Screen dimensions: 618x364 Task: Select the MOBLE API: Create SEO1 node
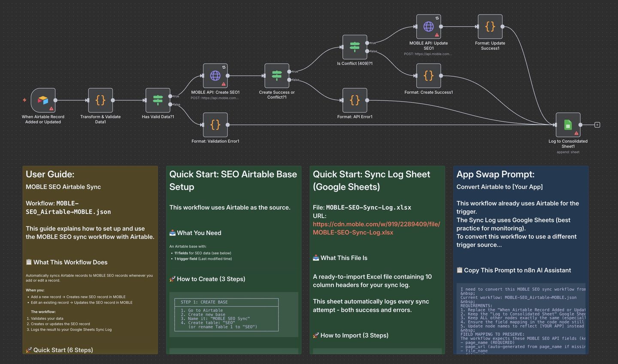[215, 76]
